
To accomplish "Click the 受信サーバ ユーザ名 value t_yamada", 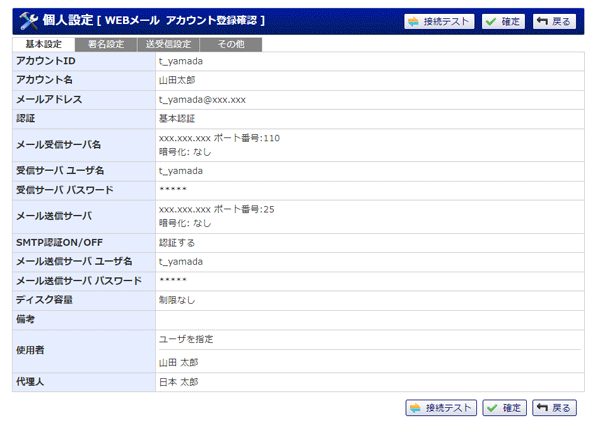I will coord(181,171).
